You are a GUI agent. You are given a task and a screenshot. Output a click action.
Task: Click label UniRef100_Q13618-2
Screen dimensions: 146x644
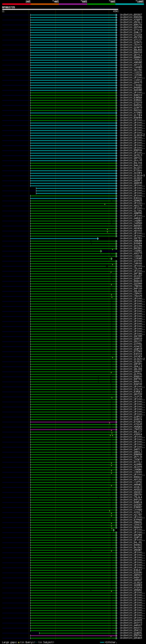click(132, 135)
